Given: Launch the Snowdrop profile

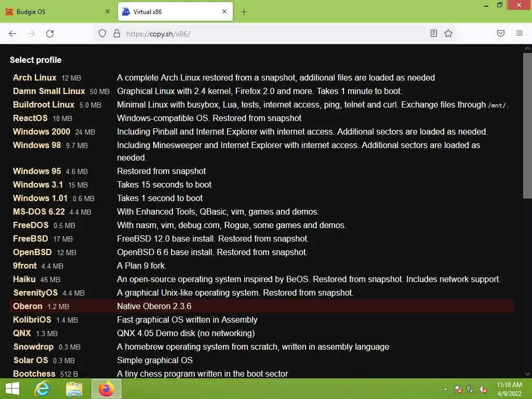Looking at the screenshot, I should pyautogui.click(x=33, y=347).
